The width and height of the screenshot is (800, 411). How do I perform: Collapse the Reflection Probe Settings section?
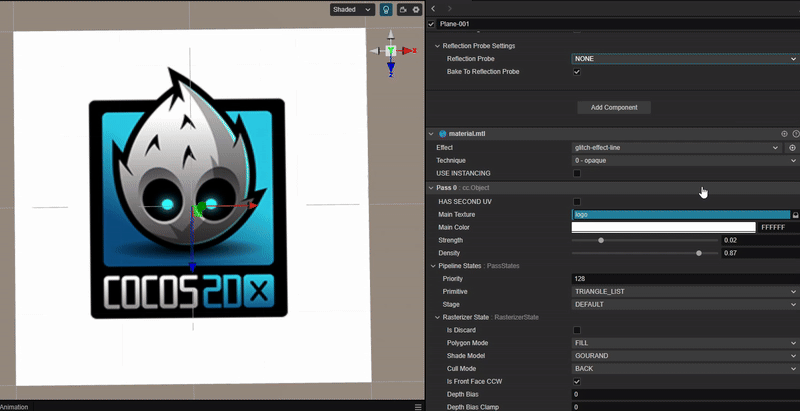[437, 46]
